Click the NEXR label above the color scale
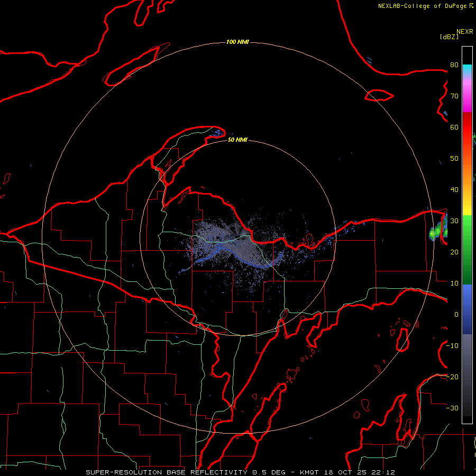The image size is (476, 476). (x=465, y=32)
